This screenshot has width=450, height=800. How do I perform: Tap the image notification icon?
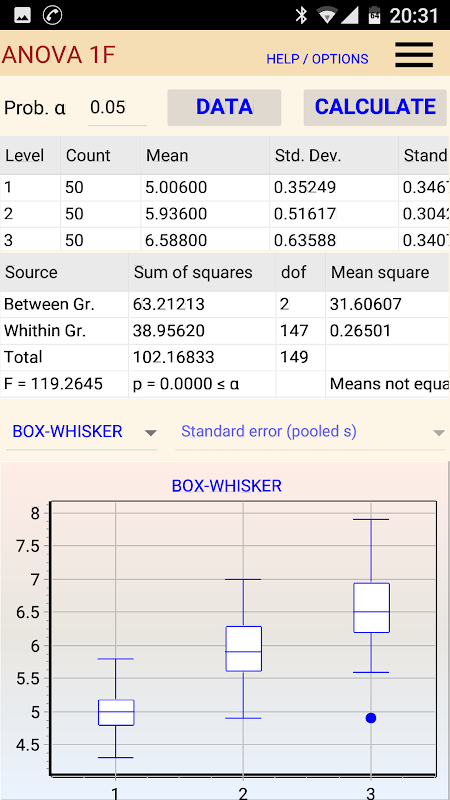coord(22,15)
